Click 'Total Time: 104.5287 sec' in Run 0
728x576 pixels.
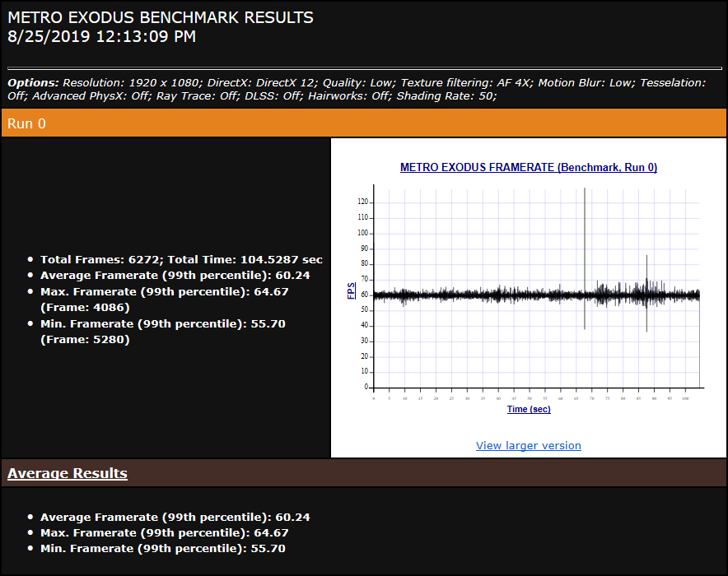(x=245, y=260)
